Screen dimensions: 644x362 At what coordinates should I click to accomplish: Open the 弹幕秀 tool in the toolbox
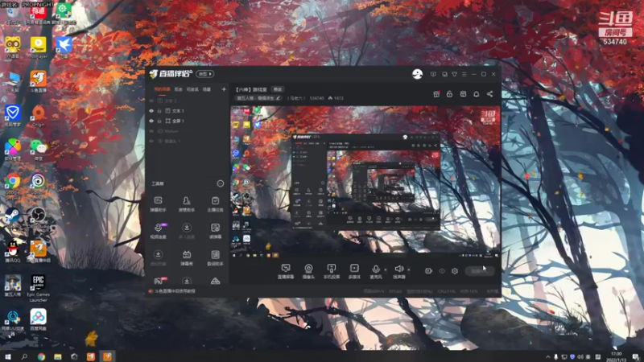click(187, 257)
